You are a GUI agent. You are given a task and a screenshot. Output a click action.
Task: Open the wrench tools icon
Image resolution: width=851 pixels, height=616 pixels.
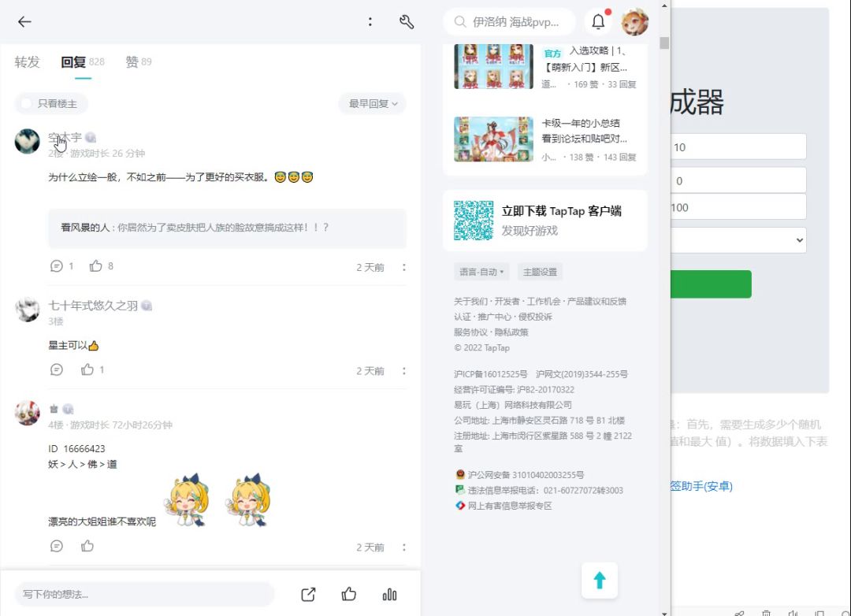click(x=407, y=22)
